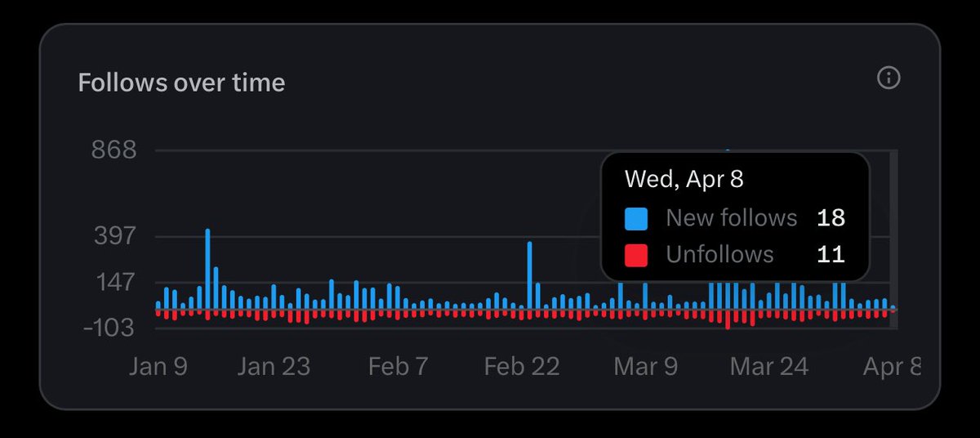Click the 'Unfollows' tooltip label
The height and width of the screenshot is (438, 980).
click(x=719, y=255)
